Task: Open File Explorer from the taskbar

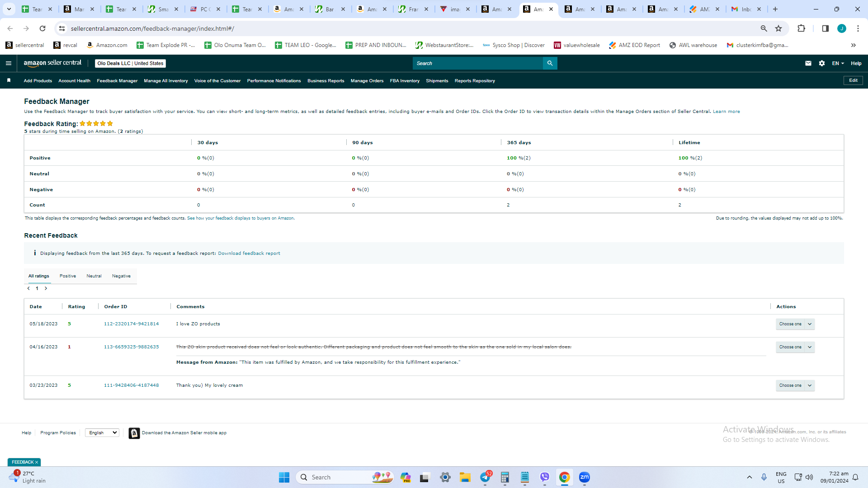Action: coord(465,477)
